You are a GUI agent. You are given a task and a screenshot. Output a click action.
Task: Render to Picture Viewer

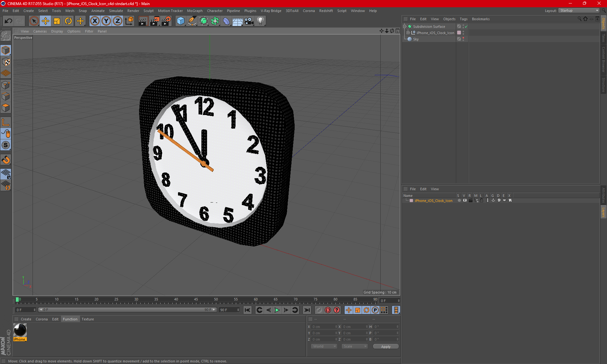[x=155, y=21]
